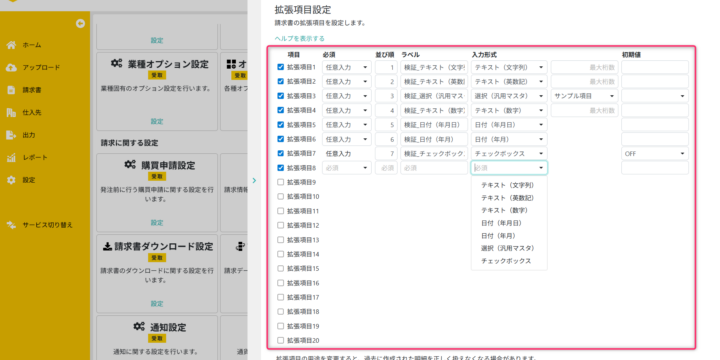Click the 初期値 field for 拡張項目8
Viewport: 720px width, 360px height.
(x=655, y=168)
